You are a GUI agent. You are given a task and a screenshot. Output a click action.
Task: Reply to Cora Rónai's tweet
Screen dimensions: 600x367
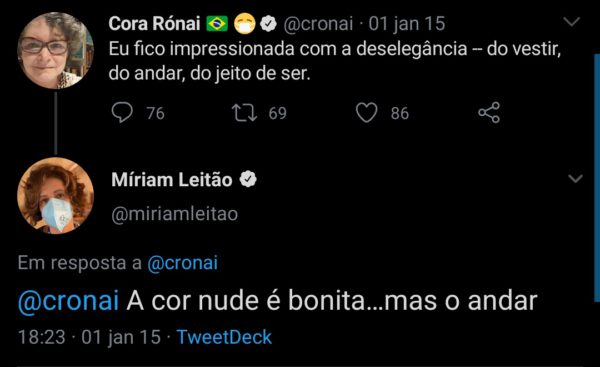122,113
